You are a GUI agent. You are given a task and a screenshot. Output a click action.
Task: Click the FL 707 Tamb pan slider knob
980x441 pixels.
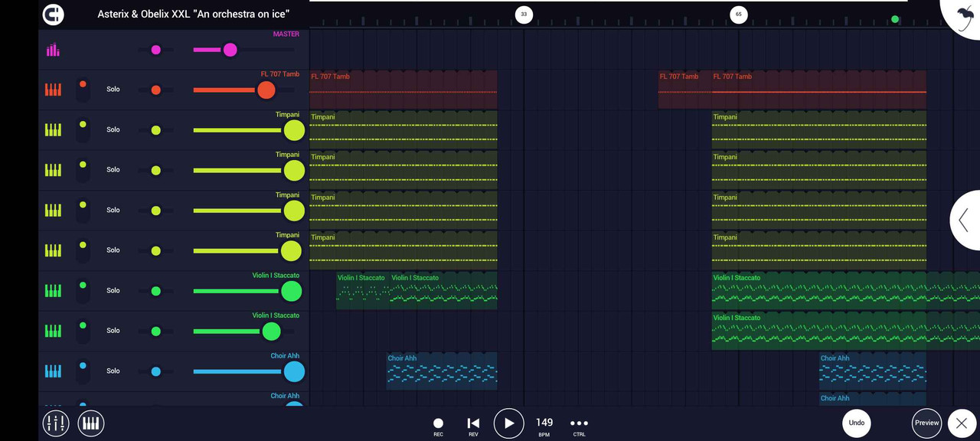point(156,90)
